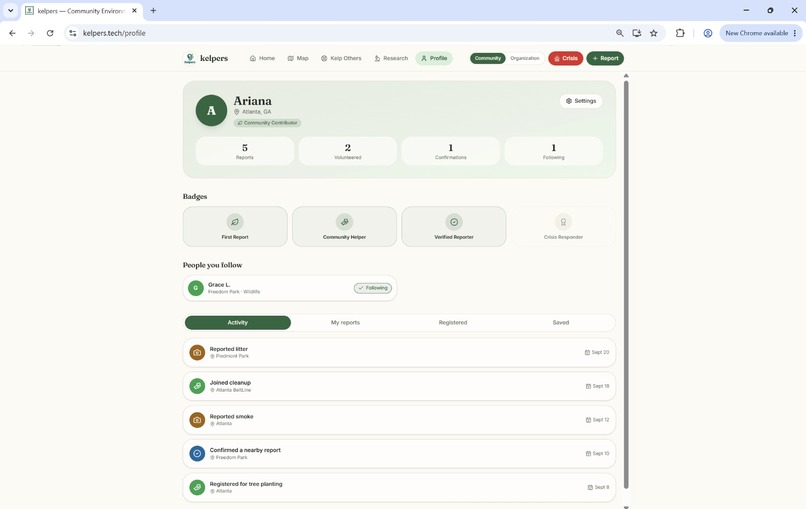The width and height of the screenshot is (806, 509).
Task: Click the 1 Confirmations stat card
Action: 451,151
